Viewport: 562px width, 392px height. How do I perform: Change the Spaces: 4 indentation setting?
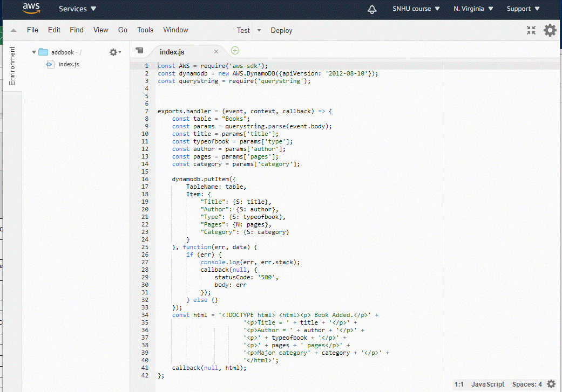pyautogui.click(x=527, y=384)
